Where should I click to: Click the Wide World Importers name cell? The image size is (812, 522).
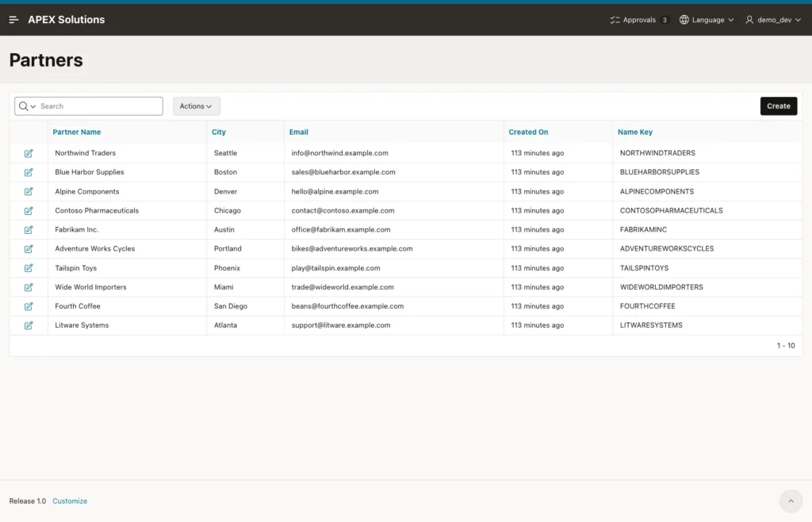[90, 287]
